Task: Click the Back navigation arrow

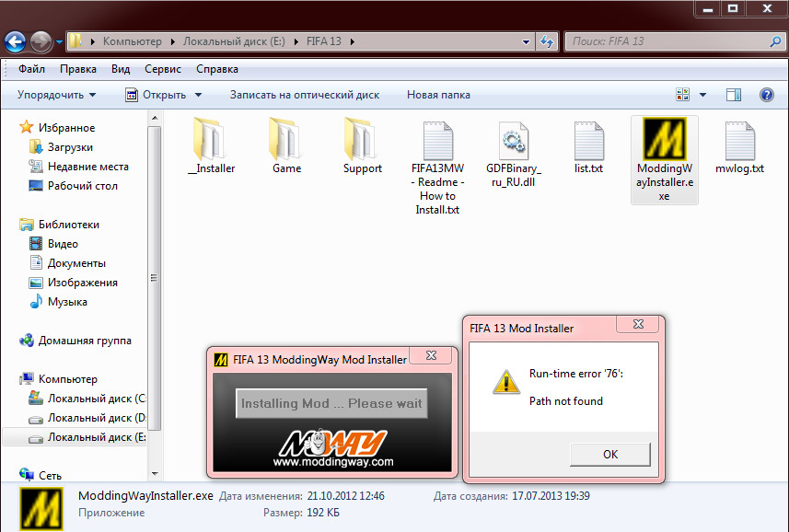Action: pyautogui.click(x=15, y=41)
